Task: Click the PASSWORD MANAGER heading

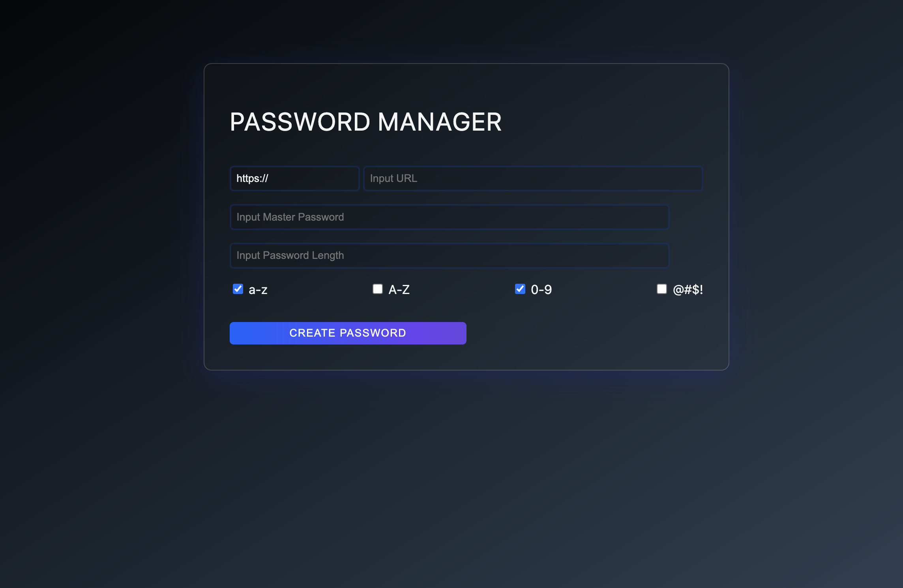Action: [366, 122]
